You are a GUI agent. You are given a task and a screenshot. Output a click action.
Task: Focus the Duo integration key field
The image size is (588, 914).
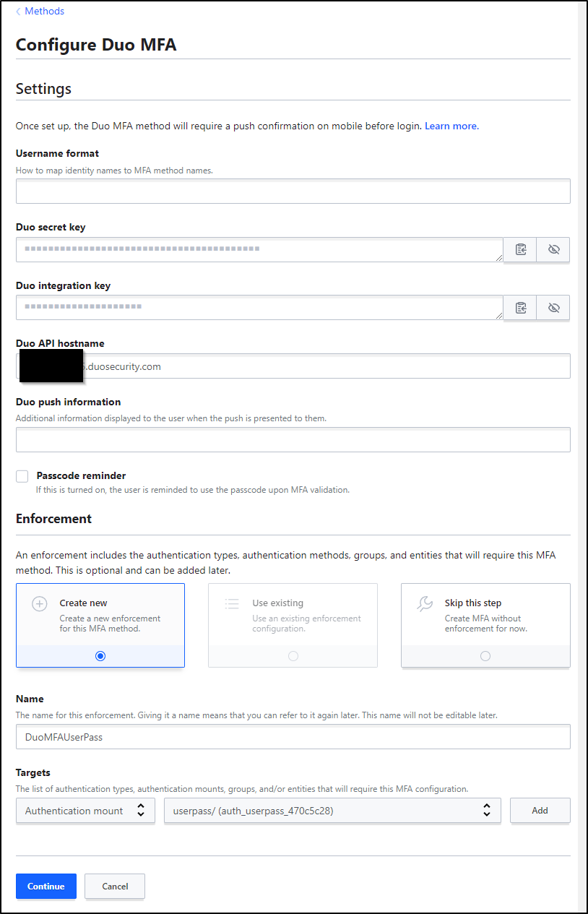(259, 307)
